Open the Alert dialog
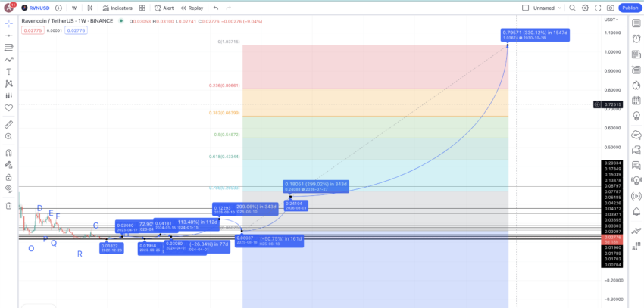This screenshot has height=308, width=644. (x=164, y=8)
